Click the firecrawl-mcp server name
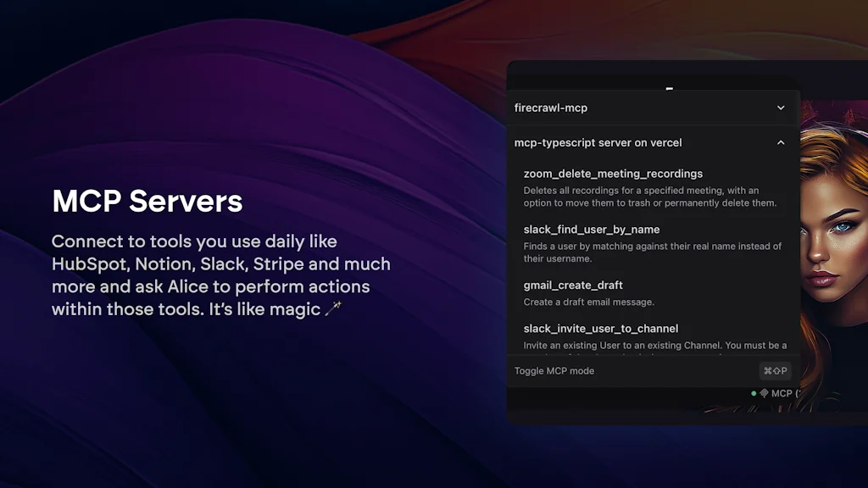This screenshot has height=488, width=868. pos(551,108)
